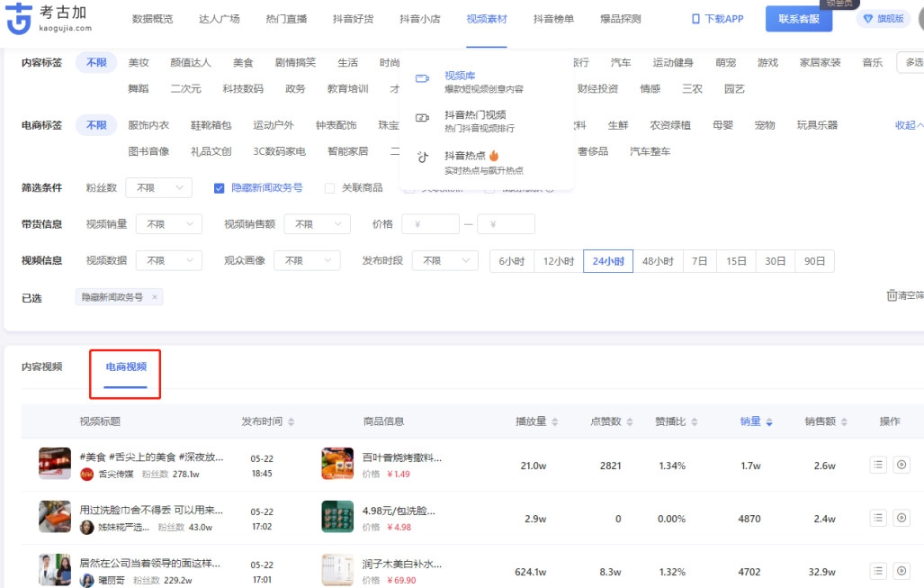Click the minimum price input field
This screenshot has width=924, height=588.
coord(430,224)
